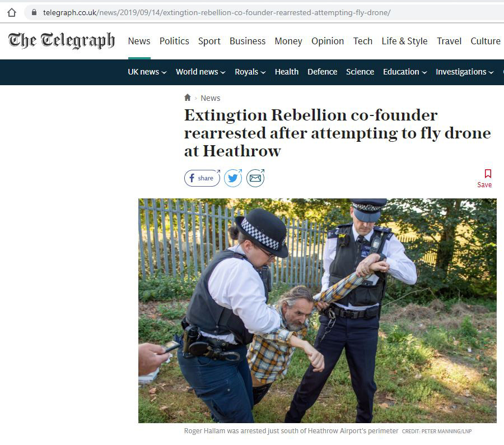The width and height of the screenshot is (504, 445).
Task: Click the browser address bar URL
Action: (217, 12)
